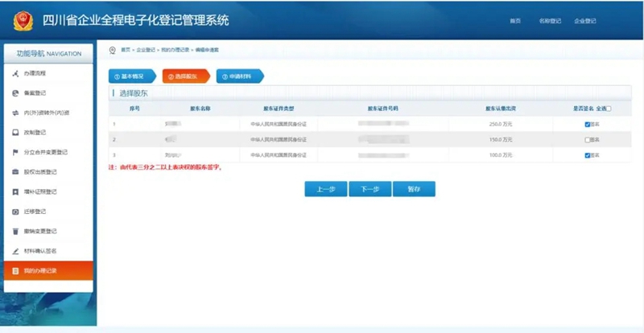Viewport: 644px width, 333px height.
Task: Click the 迁移登记 sidebar icon
Action: tap(15, 212)
